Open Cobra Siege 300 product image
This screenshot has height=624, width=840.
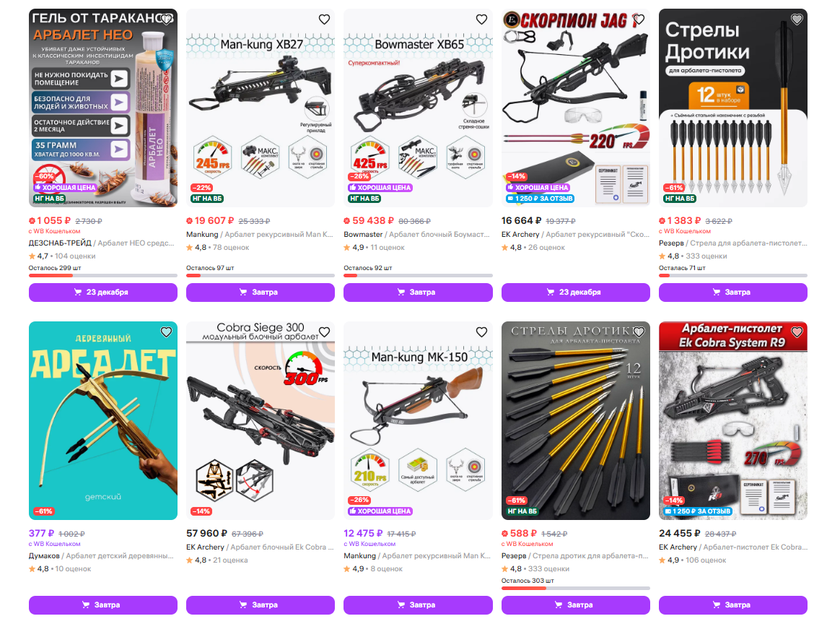click(261, 420)
